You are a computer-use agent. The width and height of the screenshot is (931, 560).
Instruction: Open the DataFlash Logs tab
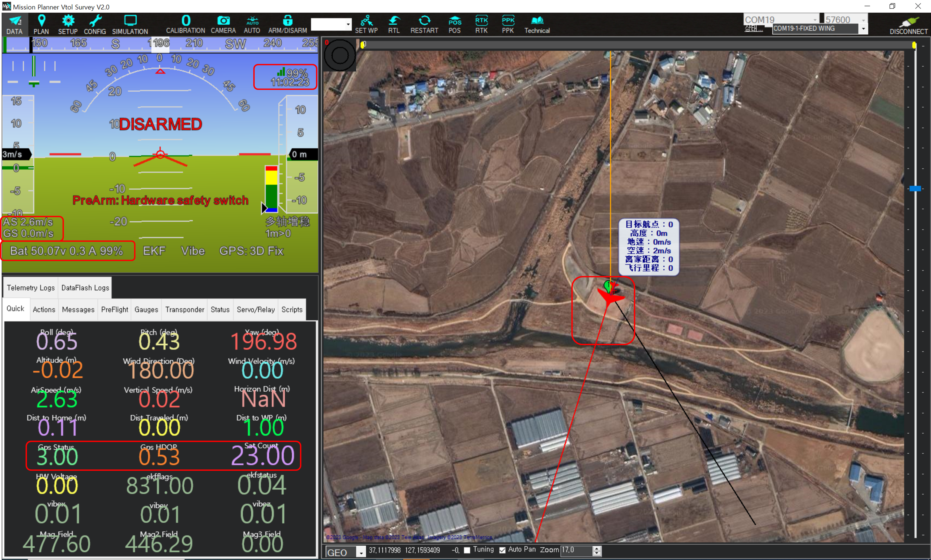85,288
